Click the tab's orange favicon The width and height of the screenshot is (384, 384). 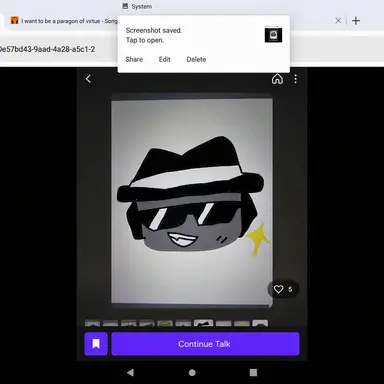(14, 21)
